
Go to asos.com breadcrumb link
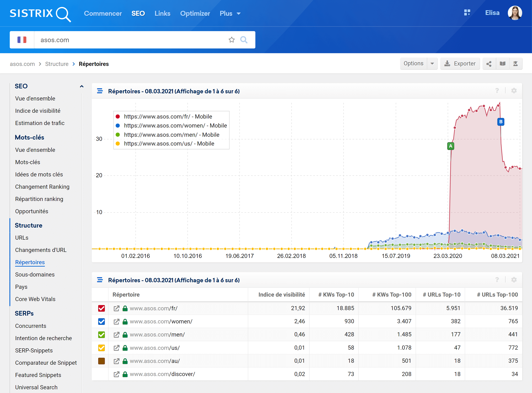pyautogui.click(x=22, y=64)
